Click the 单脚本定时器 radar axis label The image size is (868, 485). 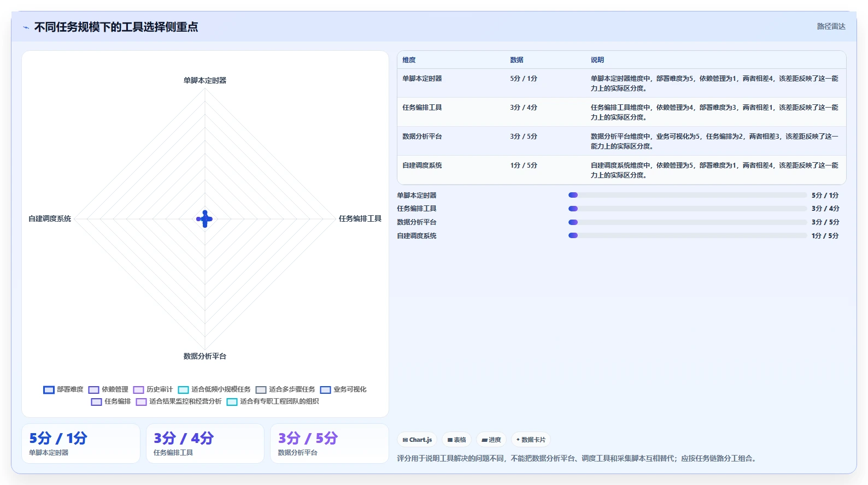(x=205, y=80)
